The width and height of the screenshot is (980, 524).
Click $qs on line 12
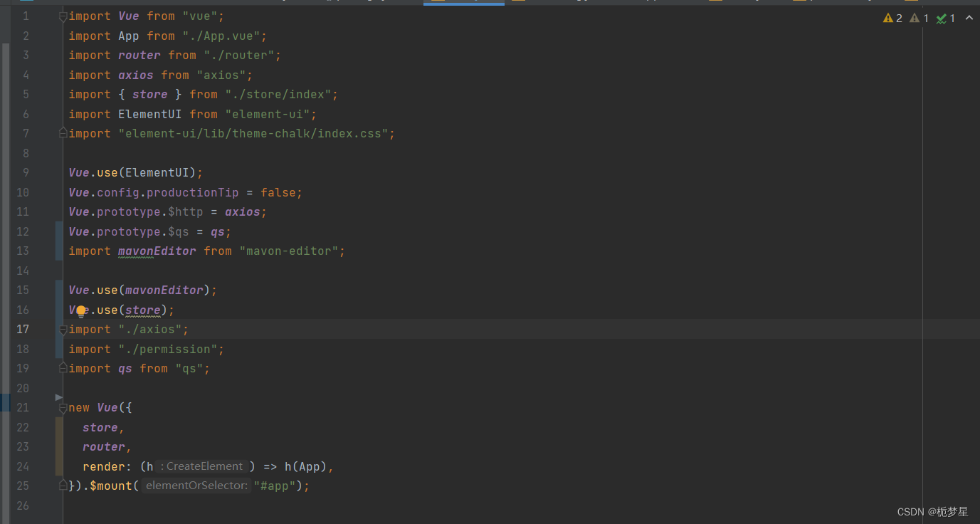point(179,231)
